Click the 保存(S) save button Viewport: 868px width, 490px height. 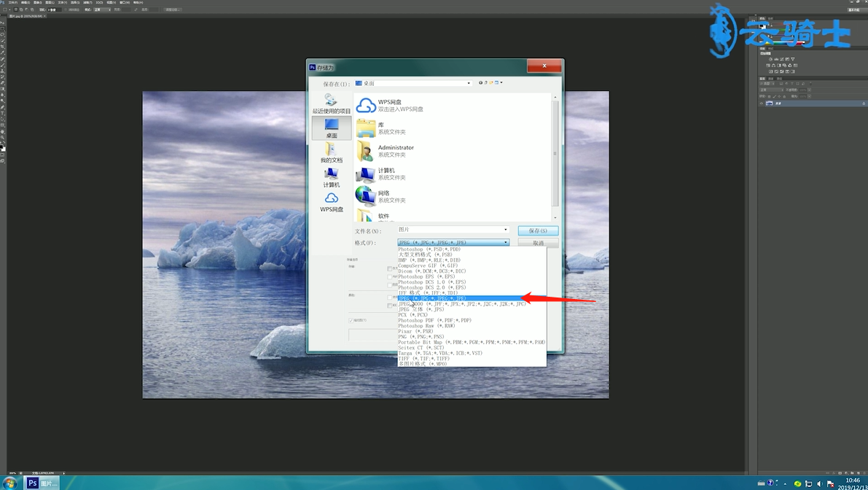(x=538, y=230)
